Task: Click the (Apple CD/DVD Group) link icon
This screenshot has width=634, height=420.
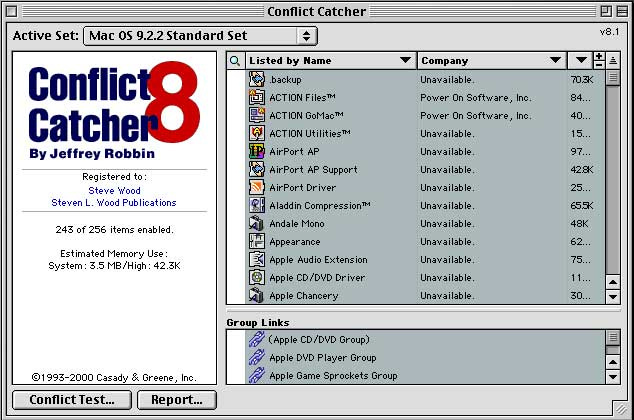Action: coord(256,339)
